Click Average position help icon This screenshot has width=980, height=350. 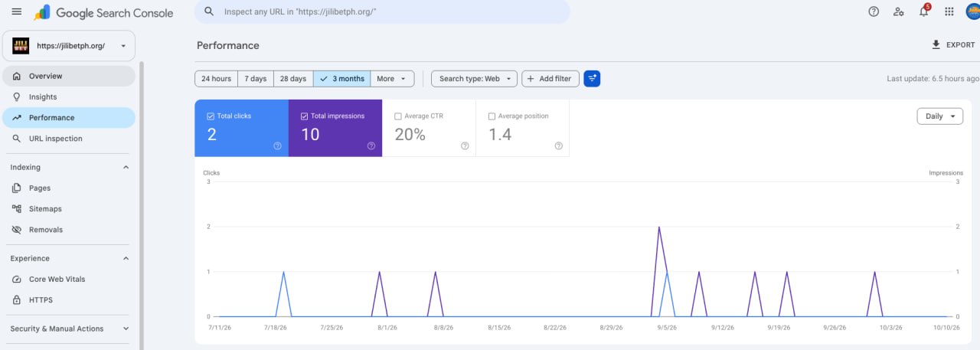[558, 146]
